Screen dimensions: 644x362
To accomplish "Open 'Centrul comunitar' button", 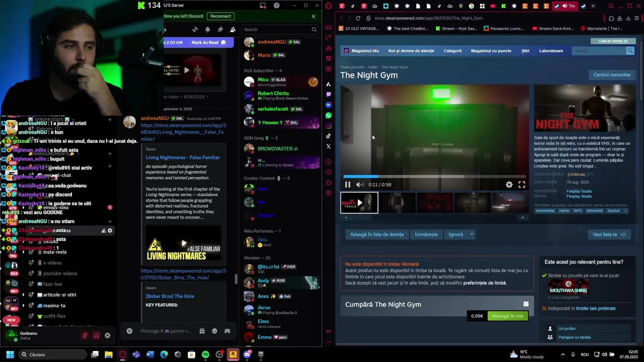I will 612,75.
